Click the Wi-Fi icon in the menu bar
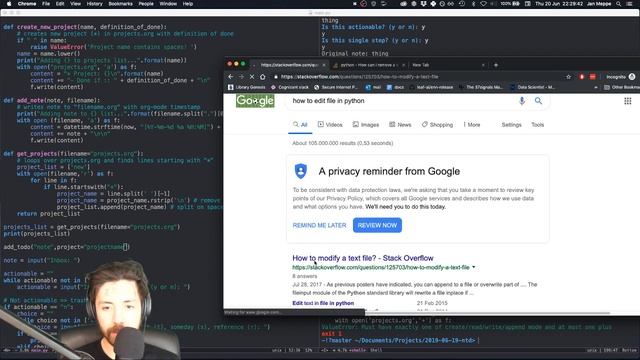 click(x=483, y=4)
